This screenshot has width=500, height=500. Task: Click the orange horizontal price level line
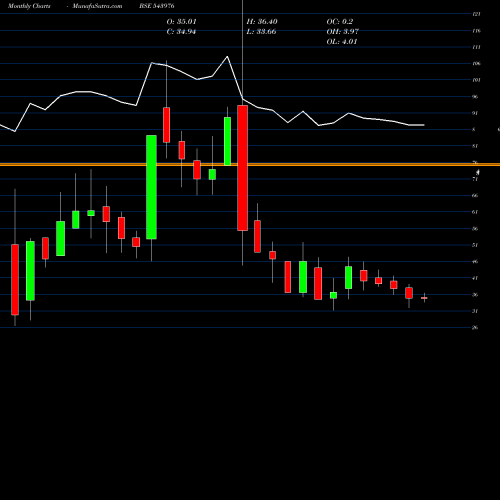click(x=250, y=164)
